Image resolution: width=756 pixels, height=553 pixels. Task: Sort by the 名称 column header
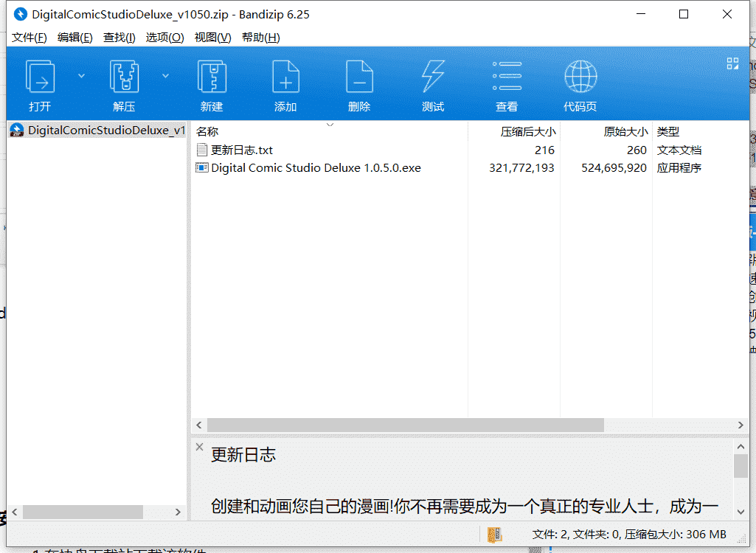coord(329,132)
